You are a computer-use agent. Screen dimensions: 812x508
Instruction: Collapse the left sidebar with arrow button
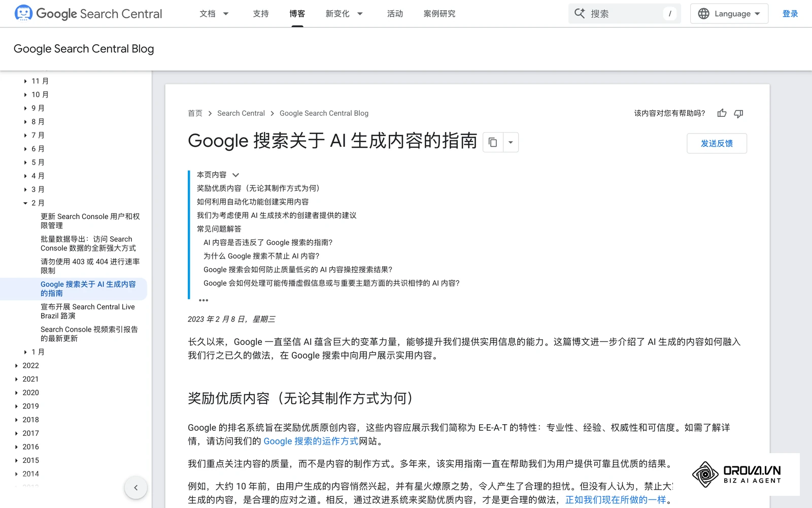click(x=136, y=488)
